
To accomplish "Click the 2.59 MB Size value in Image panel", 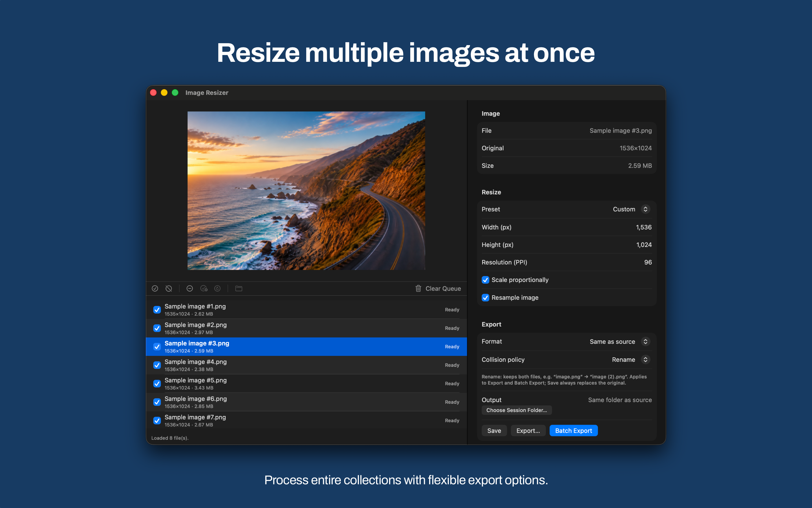I will click(640, 166).
